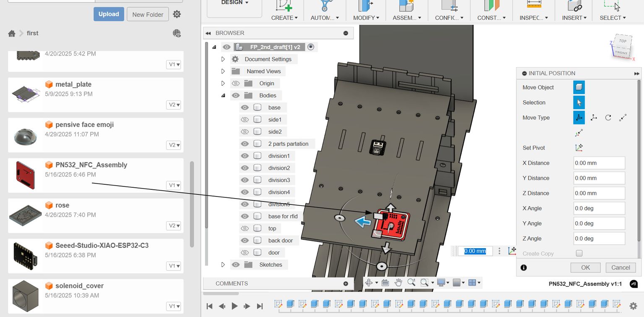Show the side1 body
Screen dimensions: 644x317
click(x=245, y=120)
